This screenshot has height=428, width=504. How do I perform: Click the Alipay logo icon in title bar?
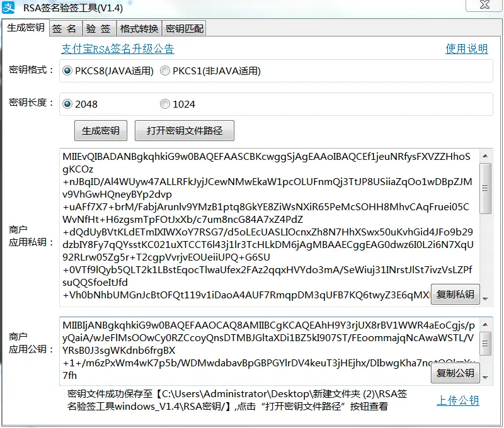[x=8, y=7]
